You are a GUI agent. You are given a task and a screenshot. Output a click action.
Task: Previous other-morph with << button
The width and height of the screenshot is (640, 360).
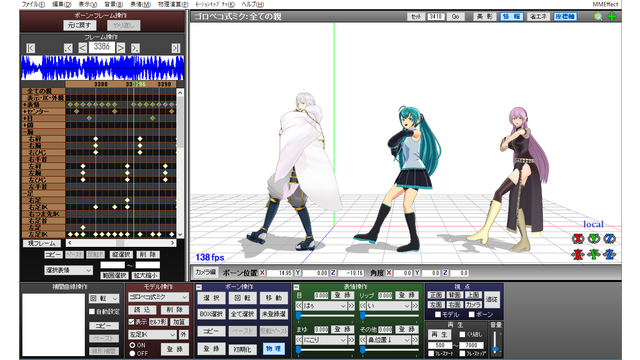[363, 340]
